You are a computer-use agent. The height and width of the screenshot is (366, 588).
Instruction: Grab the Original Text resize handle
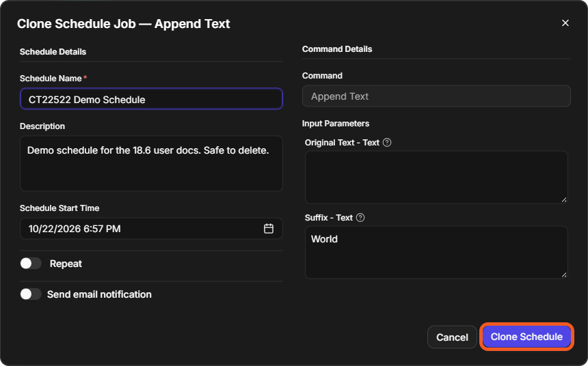pyautogui.click(x=564, y=199)
